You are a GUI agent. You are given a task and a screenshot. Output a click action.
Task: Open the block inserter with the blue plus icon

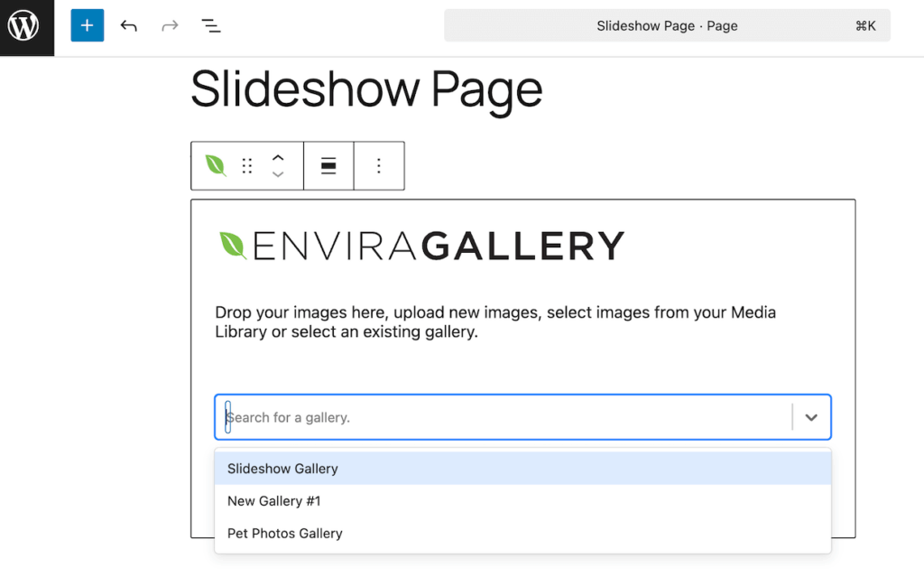[87, 25]
